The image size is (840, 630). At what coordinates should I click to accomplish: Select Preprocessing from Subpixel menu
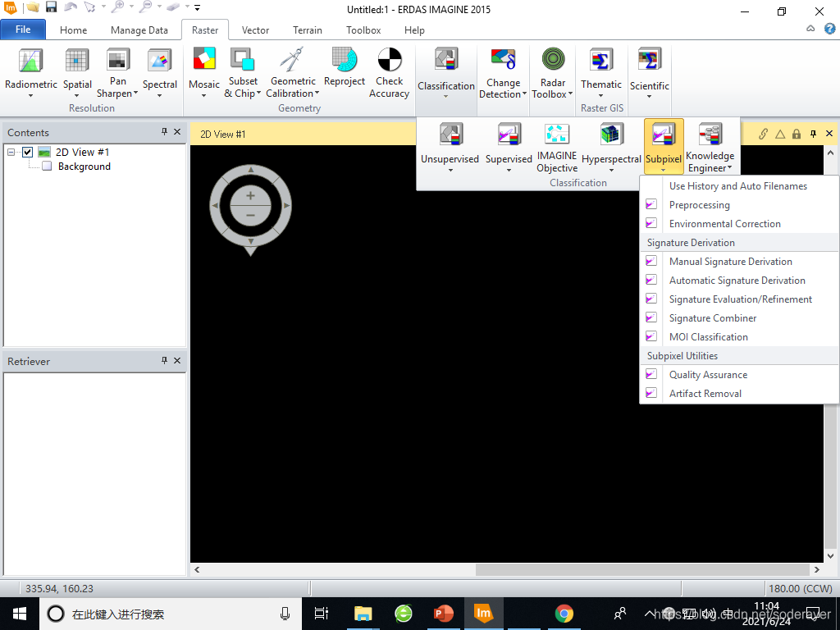click(739, 204)
